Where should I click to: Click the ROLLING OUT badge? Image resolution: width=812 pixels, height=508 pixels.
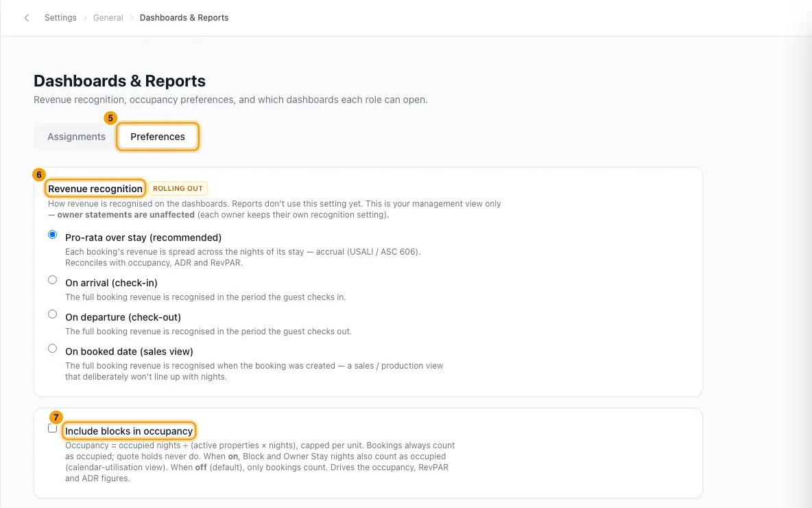point(178,189)
